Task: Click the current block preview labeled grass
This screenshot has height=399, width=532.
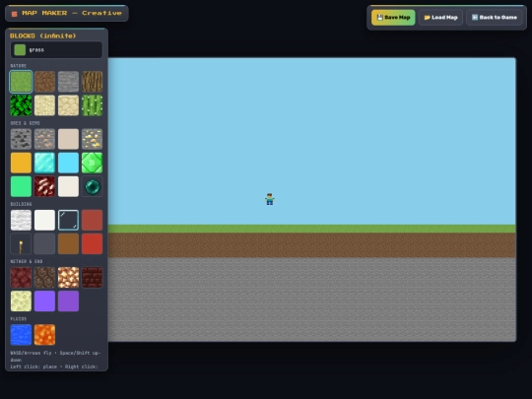Action: pyautogui.click(x=56, y=50)
